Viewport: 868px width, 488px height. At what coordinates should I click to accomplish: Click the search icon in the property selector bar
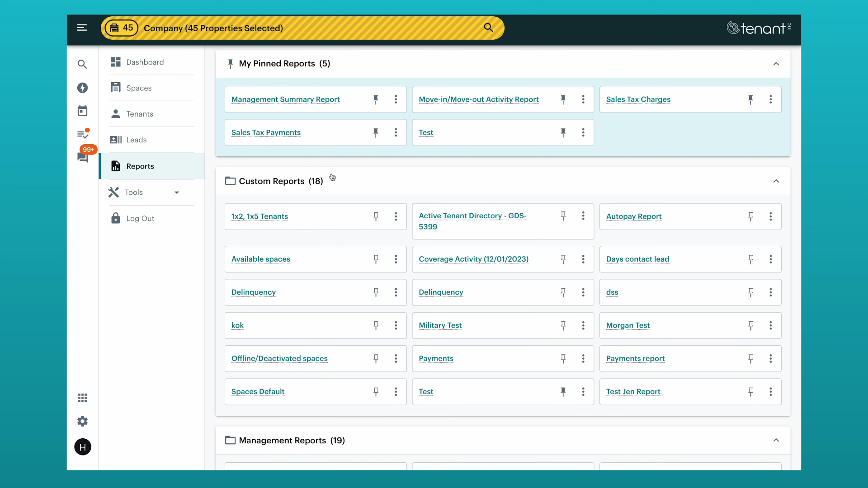pos(488,28)
